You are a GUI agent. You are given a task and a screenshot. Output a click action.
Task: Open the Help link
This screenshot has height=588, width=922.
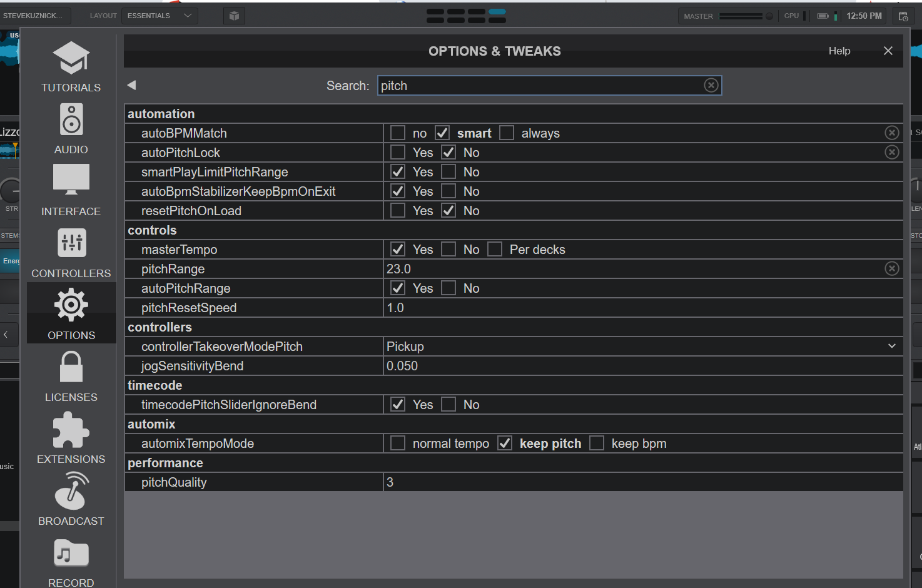839,51
